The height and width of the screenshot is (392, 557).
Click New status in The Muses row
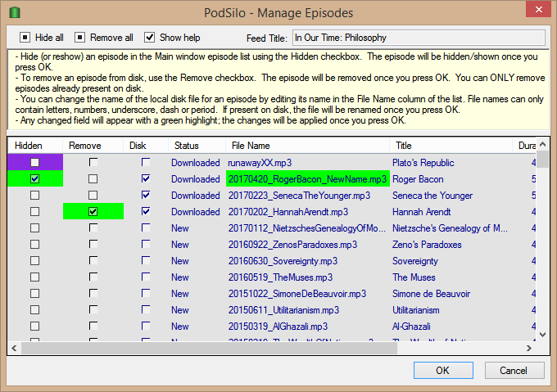tap(179, 277)
